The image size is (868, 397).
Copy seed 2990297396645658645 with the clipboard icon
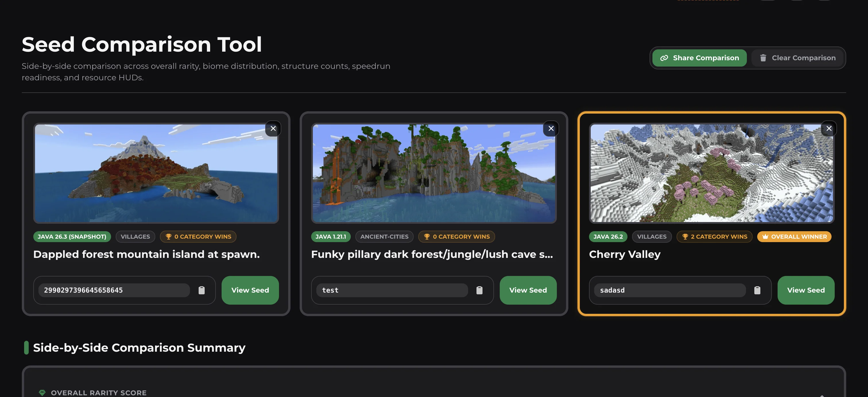pyautogui.click(x=201, y=290)
